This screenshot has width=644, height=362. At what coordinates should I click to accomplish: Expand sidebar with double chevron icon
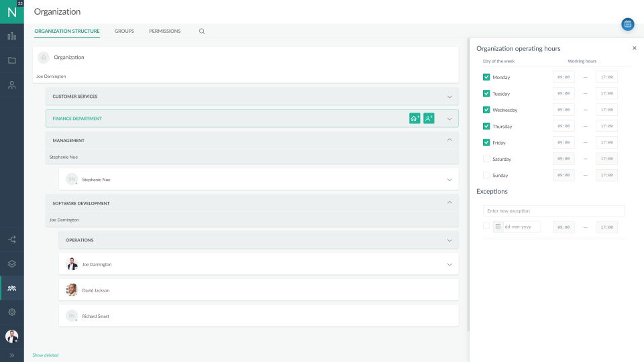coord(12,355)
